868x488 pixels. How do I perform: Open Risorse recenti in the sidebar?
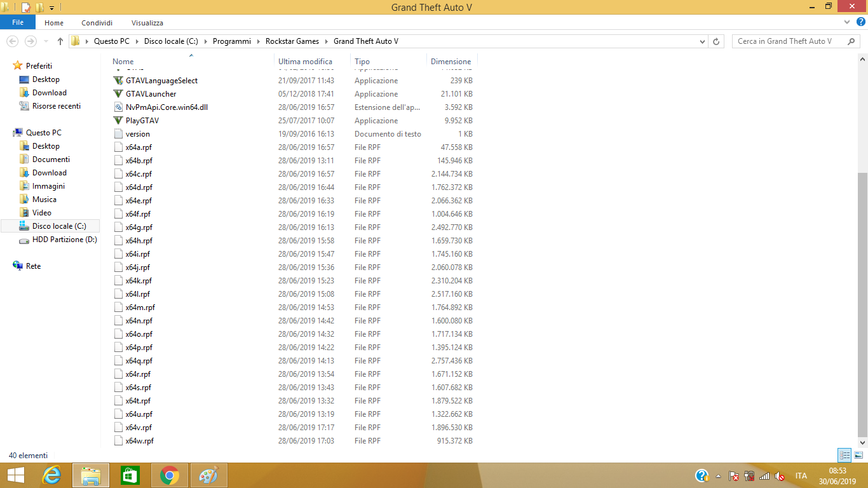point(57,106)
